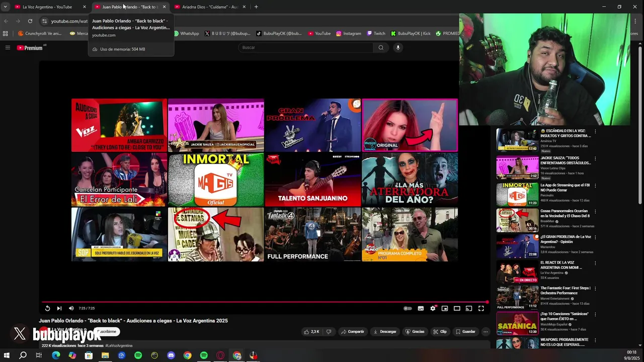Open the TALENTO SANJUANINO endscreen thumbnail
Image resolution: width=644 pixels, height=362 pixels.
[312, 179]
